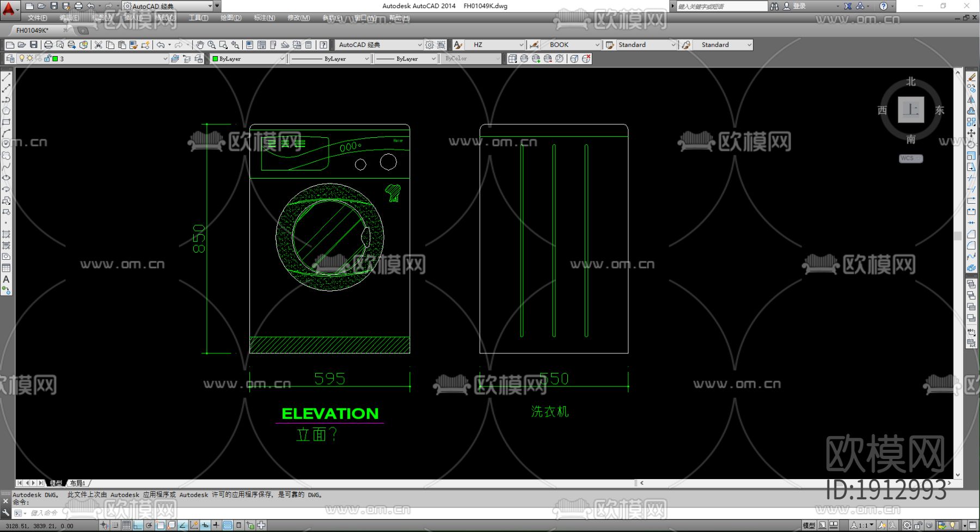Toggle Dynamic Input in status bar
Screen dimensions: 980x532
[x=205, y=525]
